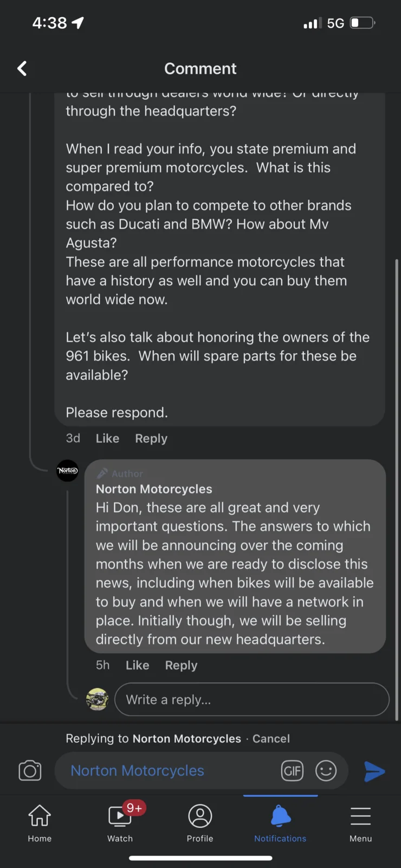Open the camera to attach a photo

(30, 770)
